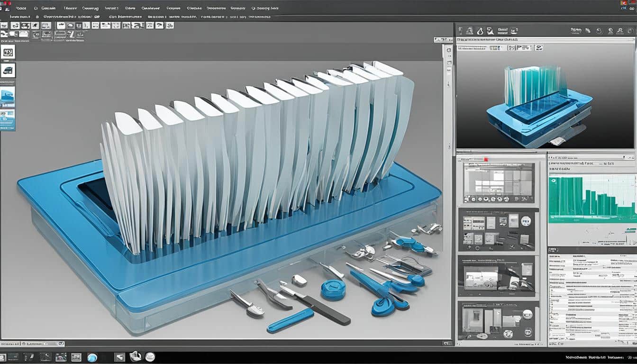Click the rightmost round icon in preview toolbar
This screenshot has height=364, width=637.
pyautogui.click(x=629, y=31)
